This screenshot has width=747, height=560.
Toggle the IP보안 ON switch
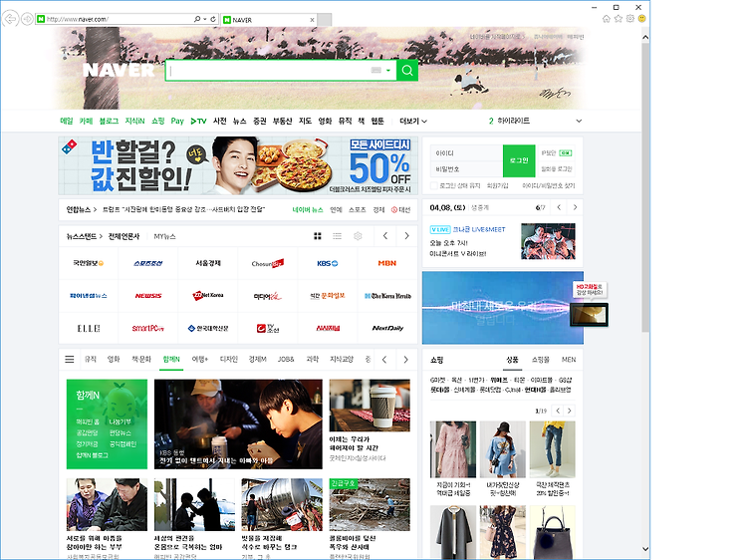click(x=566, y=153)
